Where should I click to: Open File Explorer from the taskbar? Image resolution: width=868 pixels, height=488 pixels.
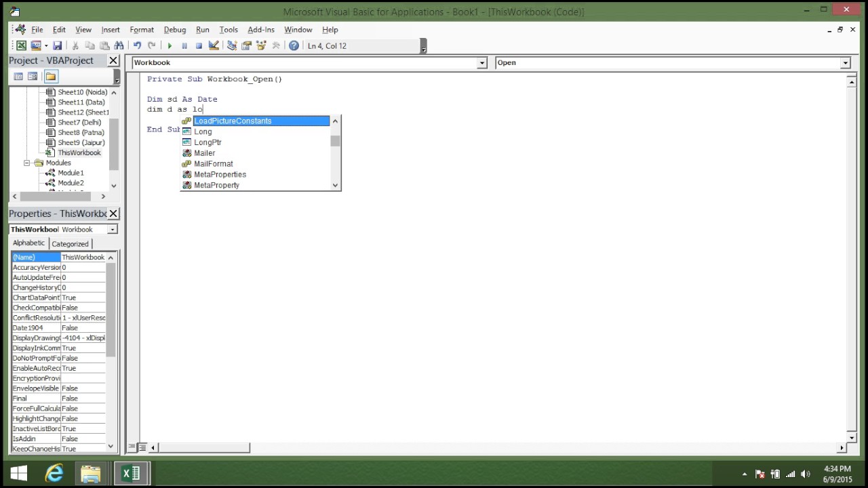90,473
